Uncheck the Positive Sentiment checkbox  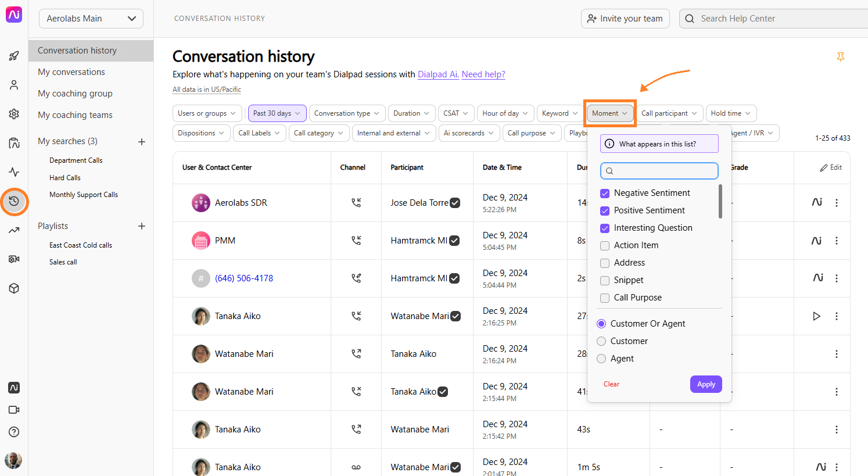(605, 210)
